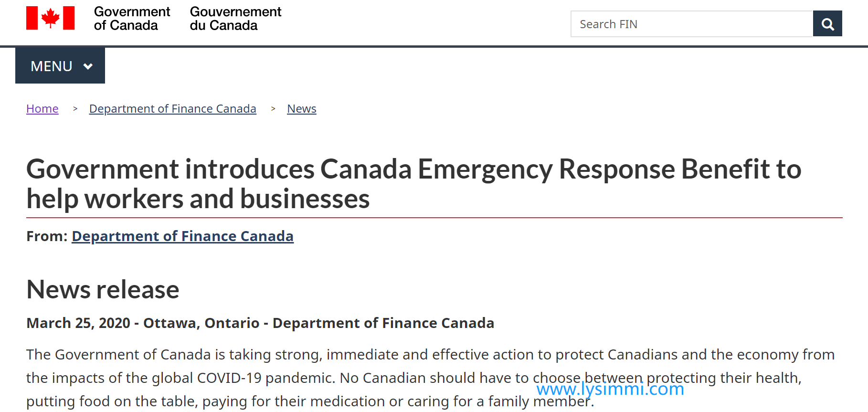Open the News breadcrumb link

(x=302, y=109)
